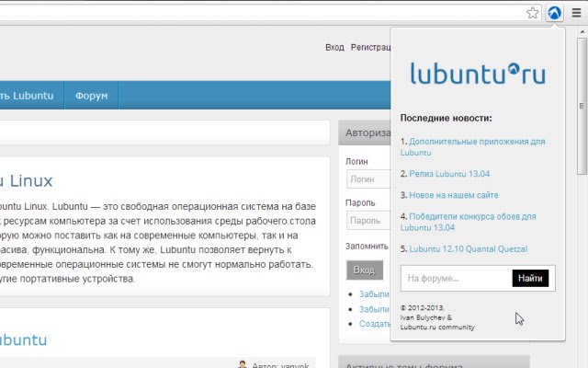The image size is (588, 368).
Task: Click the page vertical scrollbar thumb
Action: click(x=582, y=106)
